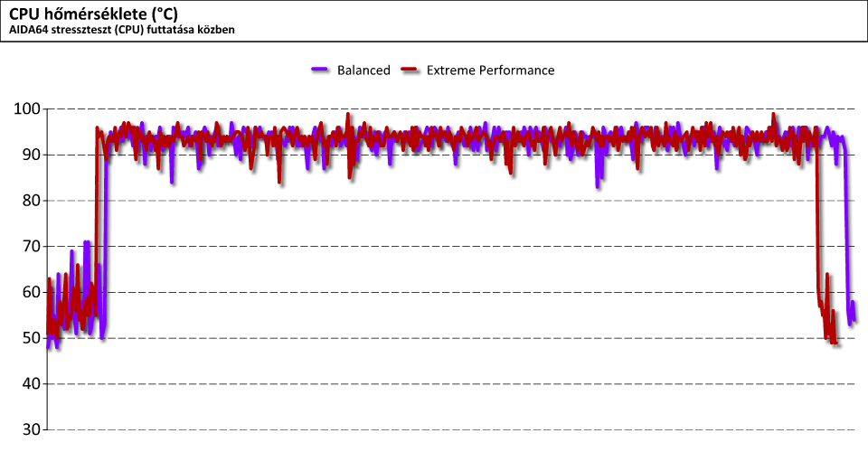The image size is (868, 452).
Task: Click the Balanced legend label
Action: pyautogui.click(x=363, y=71)
